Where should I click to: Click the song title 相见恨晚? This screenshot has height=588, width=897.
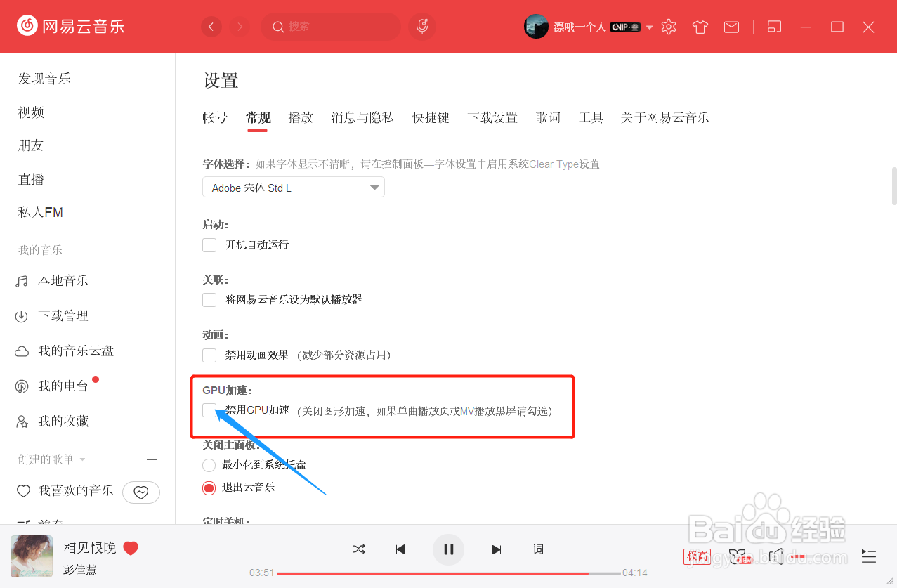pyautogui.click(x=90, y=549)
